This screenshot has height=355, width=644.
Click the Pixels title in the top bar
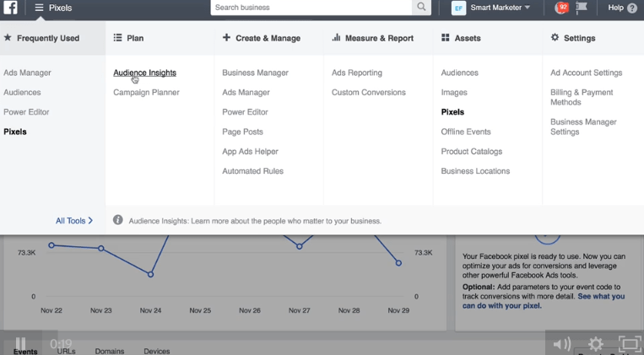(61, 8)
